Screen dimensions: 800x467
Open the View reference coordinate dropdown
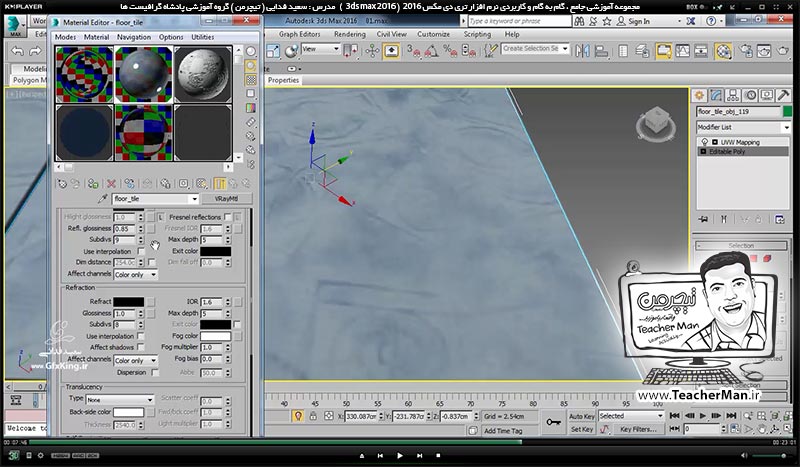[x=321, y=48]
